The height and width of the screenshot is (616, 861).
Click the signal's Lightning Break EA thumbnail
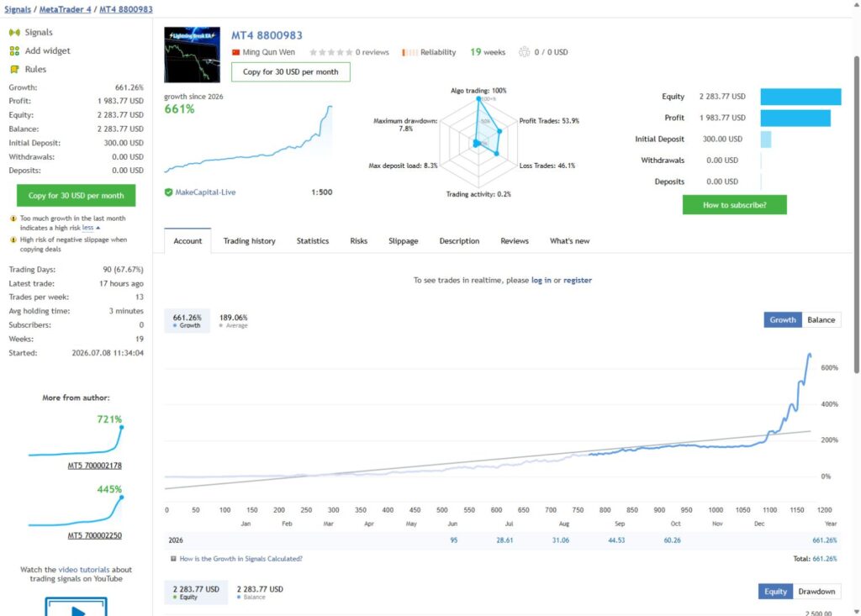193,55
